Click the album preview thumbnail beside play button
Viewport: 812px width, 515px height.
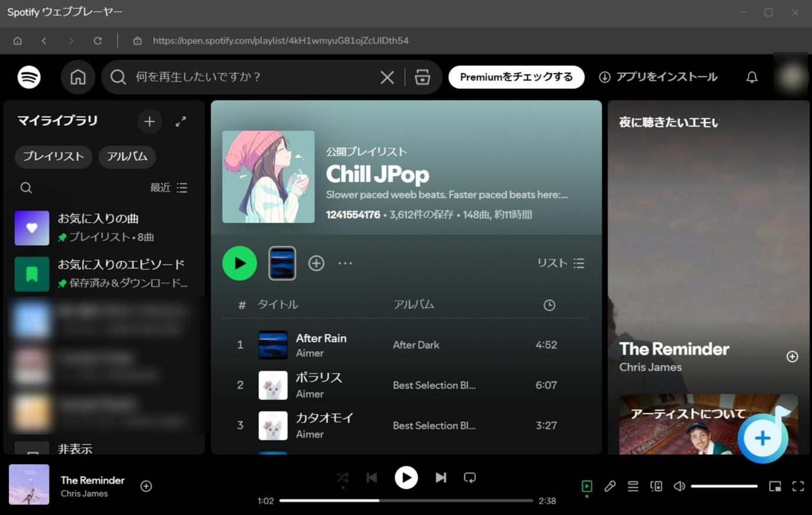point(282,263)
